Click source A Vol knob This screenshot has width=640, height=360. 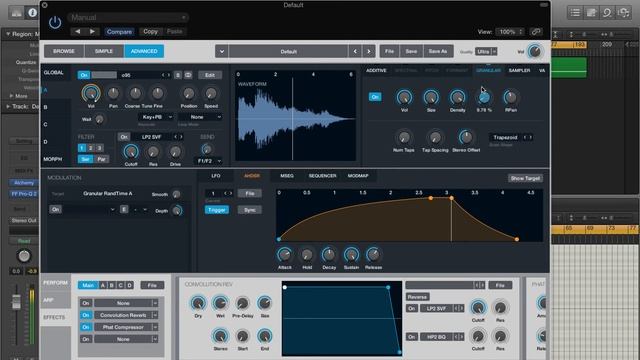[91, 93]
